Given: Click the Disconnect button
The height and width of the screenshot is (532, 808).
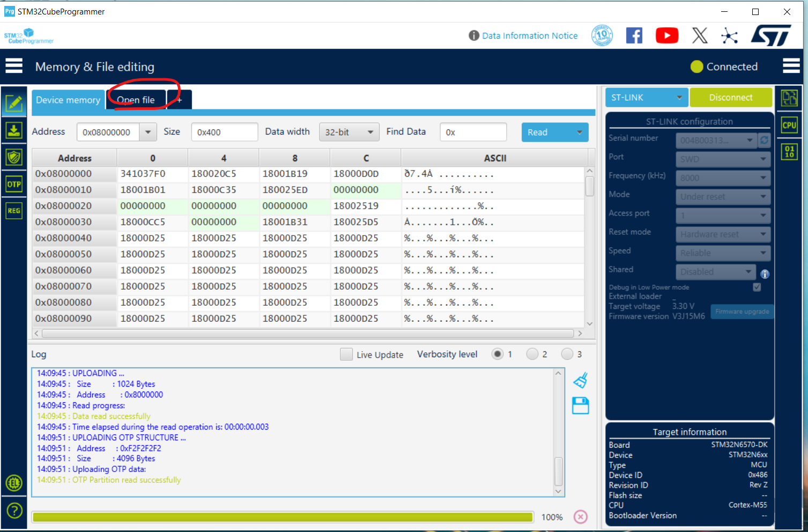Looking at the screenshot, I should point(731,97).
